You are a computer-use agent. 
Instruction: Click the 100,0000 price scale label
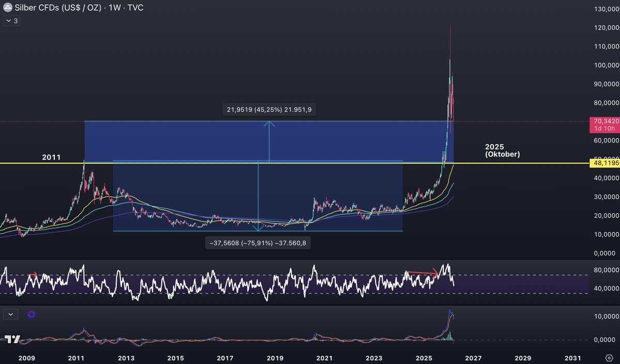coord(606,65)
